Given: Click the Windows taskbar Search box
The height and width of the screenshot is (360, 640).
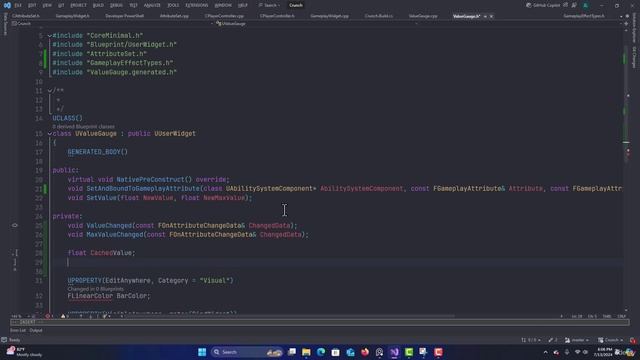Looking at the screenshot, I should 247,352.
